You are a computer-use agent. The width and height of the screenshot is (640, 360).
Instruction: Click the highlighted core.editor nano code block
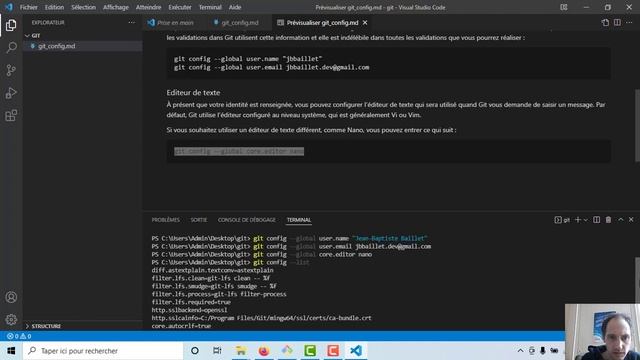coord(239,151)
